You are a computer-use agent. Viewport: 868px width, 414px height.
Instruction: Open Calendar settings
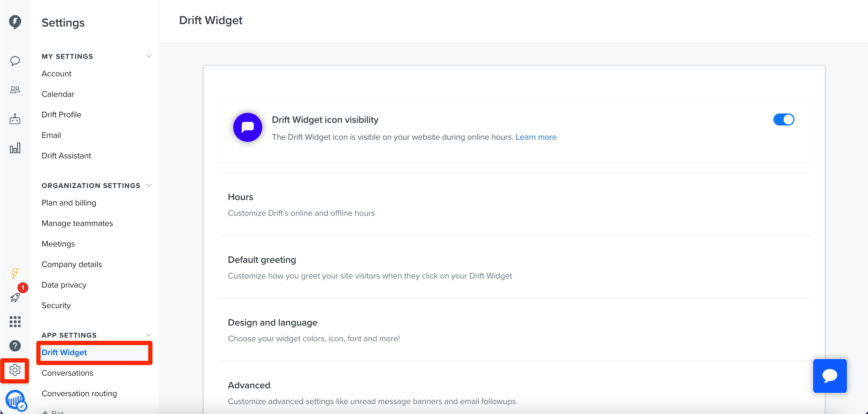tap(58, 94)
